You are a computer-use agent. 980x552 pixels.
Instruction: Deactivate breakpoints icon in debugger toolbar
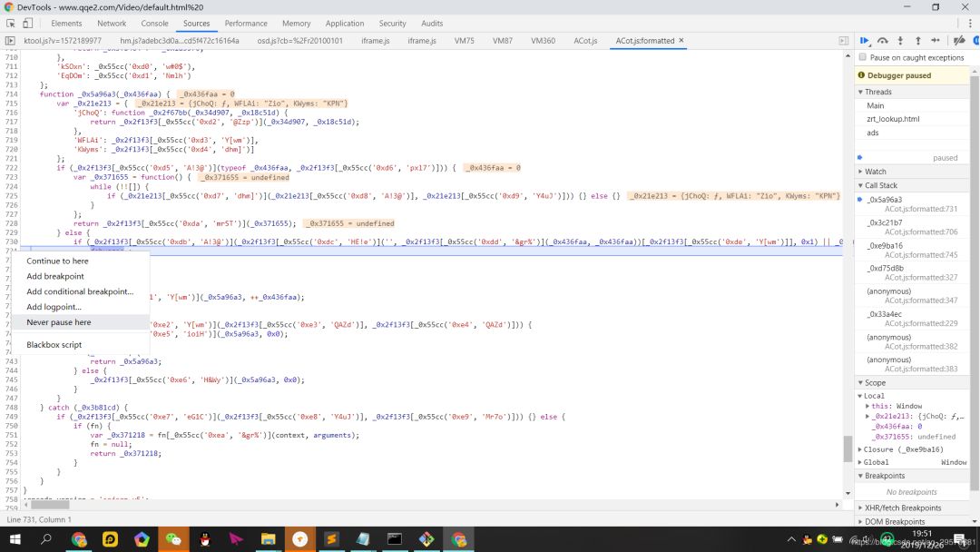pos(958,41)
